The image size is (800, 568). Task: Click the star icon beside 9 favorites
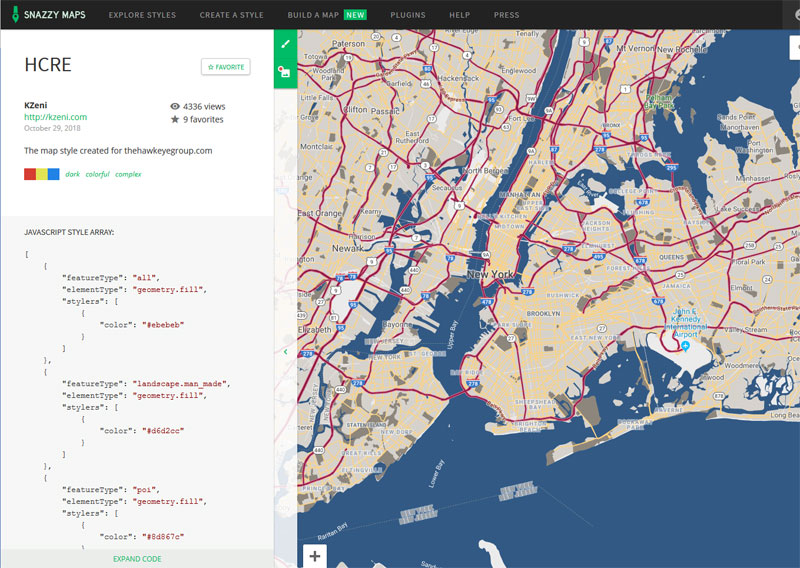[x=175, y=119]
